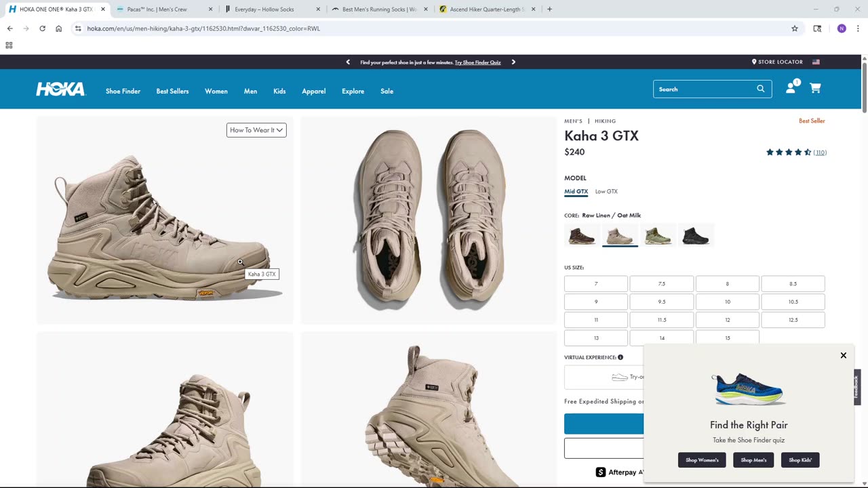Choose the black boot color swatch

point(696,235)
